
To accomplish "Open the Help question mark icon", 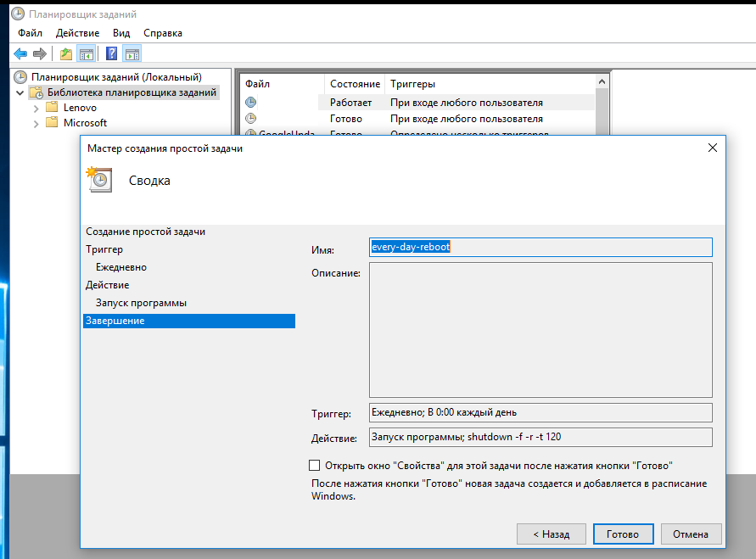I will click(111, 53).
